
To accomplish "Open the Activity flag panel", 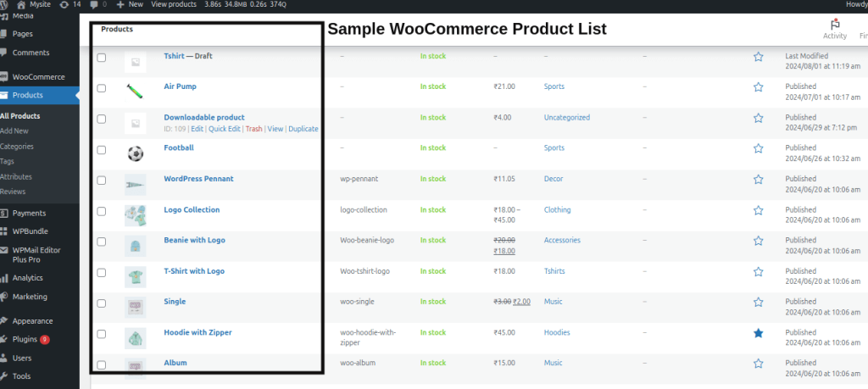I will pos(835,30).
